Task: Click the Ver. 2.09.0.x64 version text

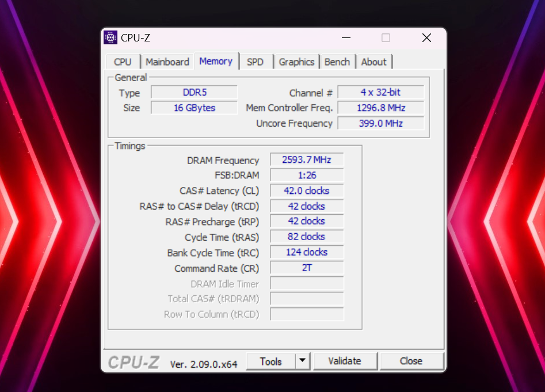Action: coord(204,364)
